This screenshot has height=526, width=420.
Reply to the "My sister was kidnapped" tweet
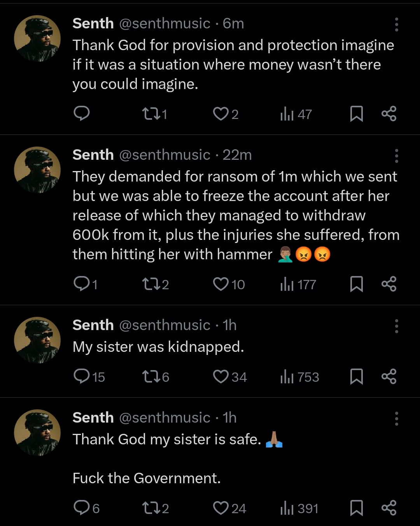click(x=82, y=376)
